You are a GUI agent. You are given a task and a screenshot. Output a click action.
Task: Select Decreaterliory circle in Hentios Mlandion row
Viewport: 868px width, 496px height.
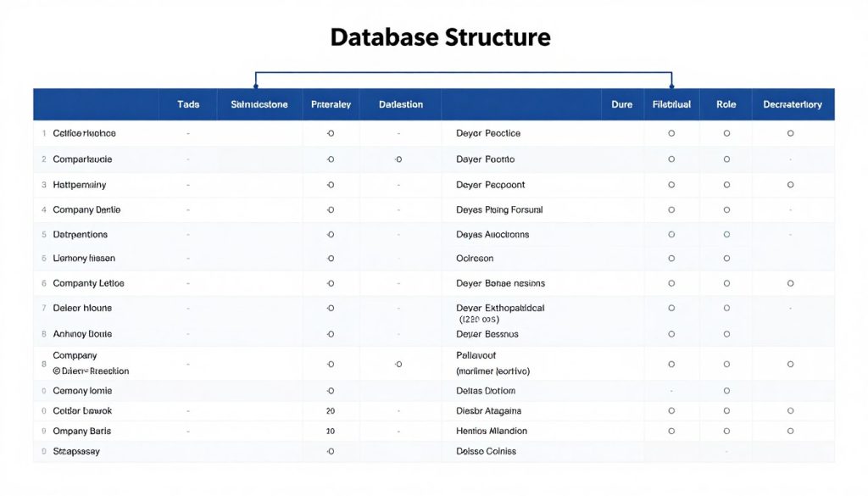click(x=791, y=432)
